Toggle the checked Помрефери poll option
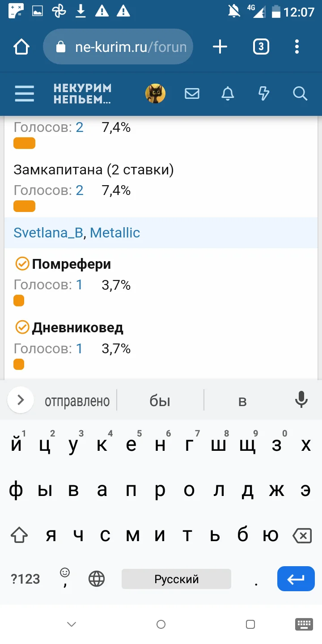This screenshot has width=322, height=644. coord(22,264)
